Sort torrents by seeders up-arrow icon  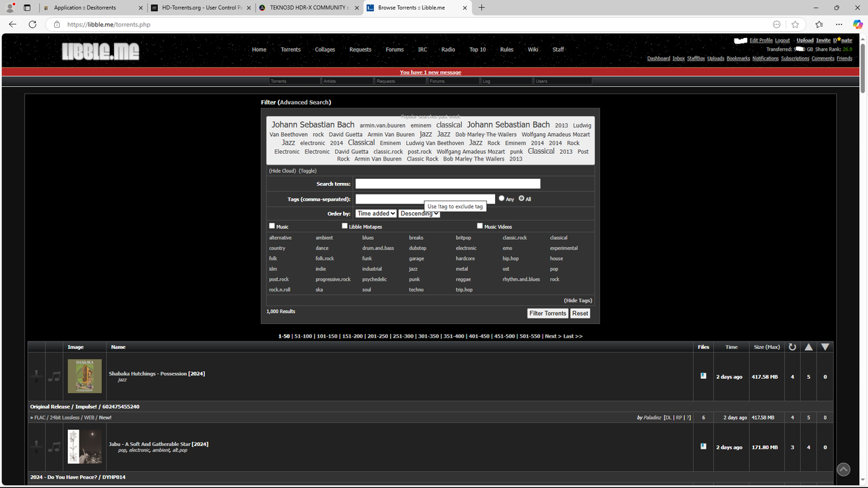coord(808,347)
